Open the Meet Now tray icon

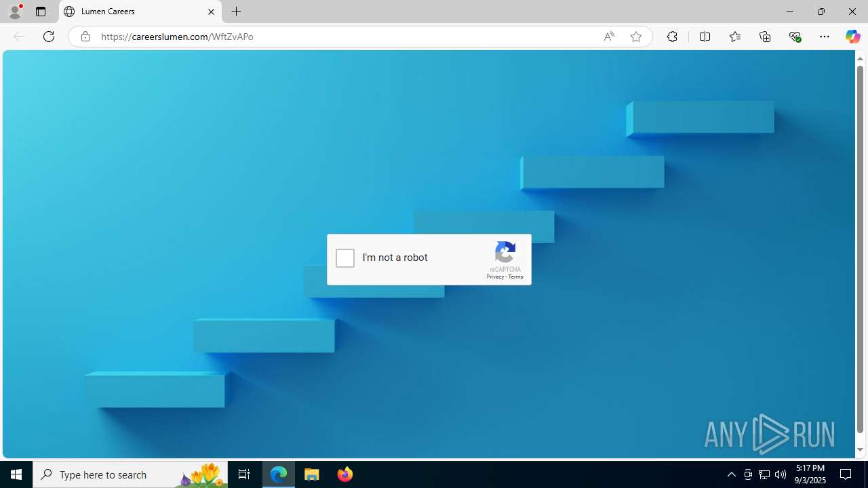(x=748, y=474)
